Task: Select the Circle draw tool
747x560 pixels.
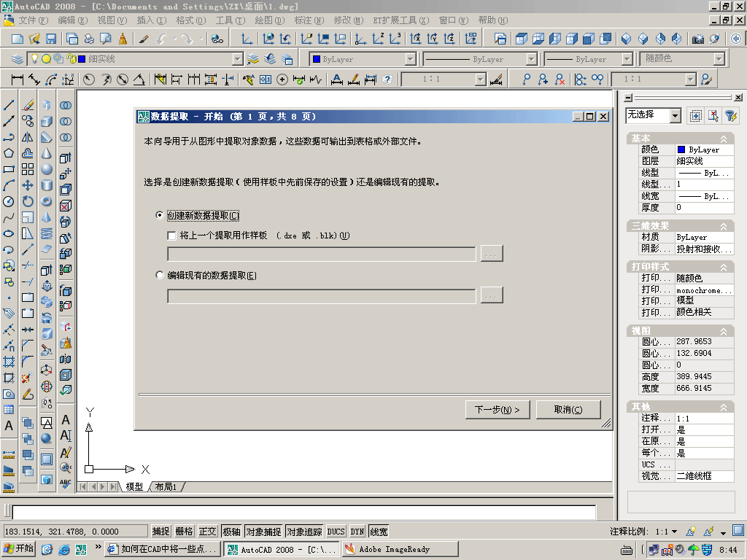Action: pyautogui.click(x=9, y=202)
